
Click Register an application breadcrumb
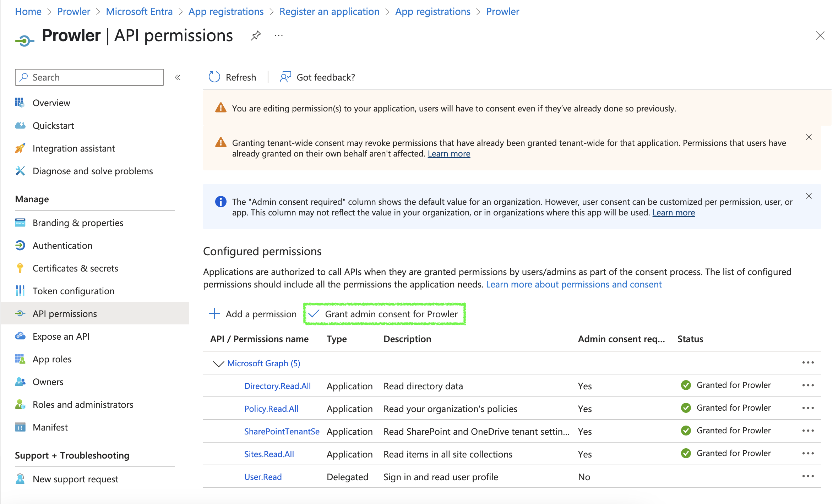[329, 11]
